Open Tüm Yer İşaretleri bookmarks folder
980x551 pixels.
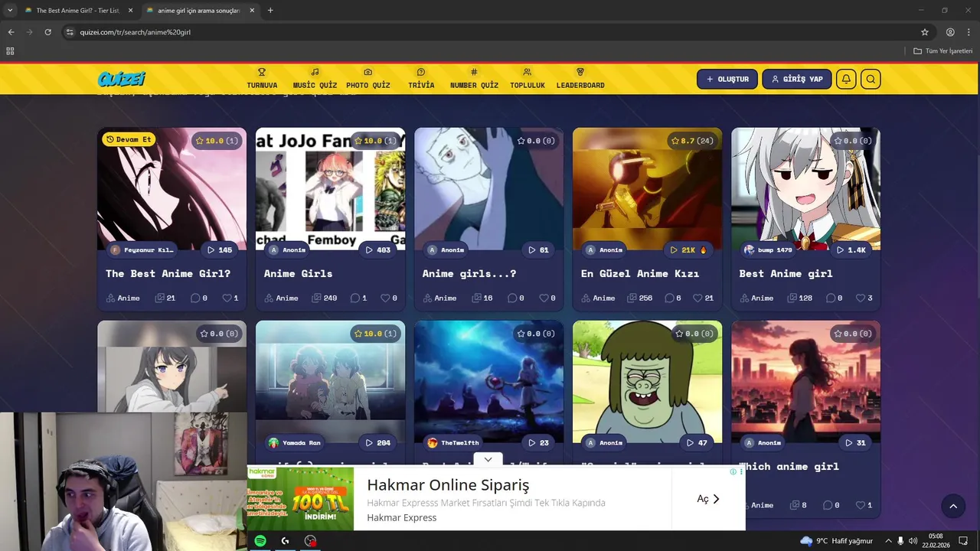[x=943, y=51]
